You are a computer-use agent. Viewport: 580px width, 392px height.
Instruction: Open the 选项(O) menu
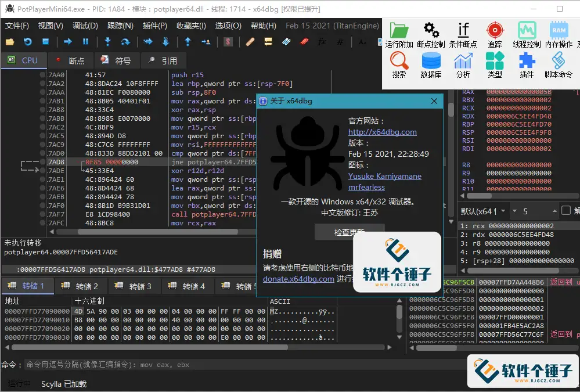point(228,26)
